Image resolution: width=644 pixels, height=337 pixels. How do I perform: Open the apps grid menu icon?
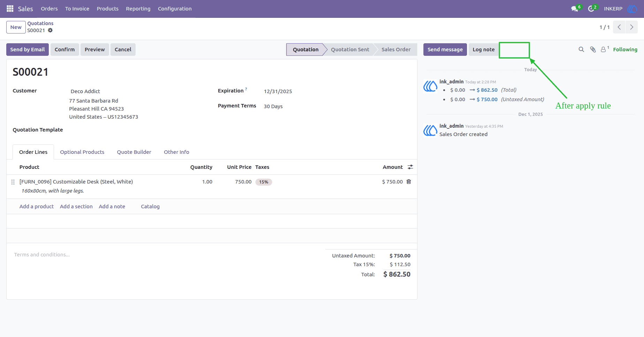pos(10,9)
